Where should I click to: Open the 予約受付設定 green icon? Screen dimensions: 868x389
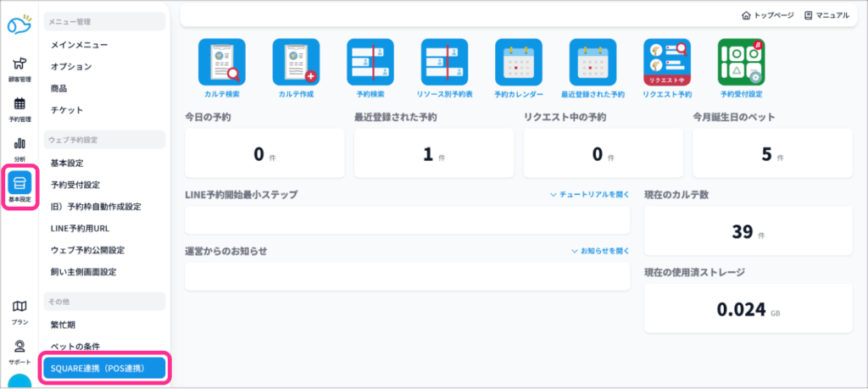coord(741,63)
